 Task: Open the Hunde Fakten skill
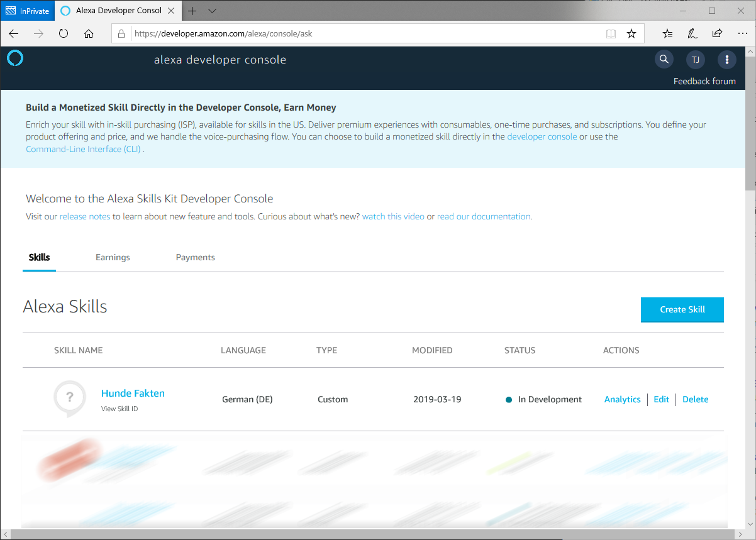(x=133, y=394)
